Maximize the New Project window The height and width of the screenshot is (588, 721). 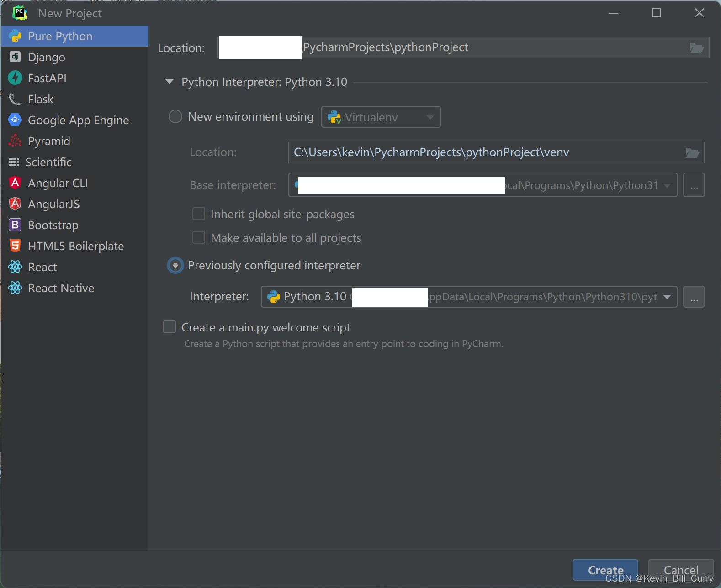[657, 13]
